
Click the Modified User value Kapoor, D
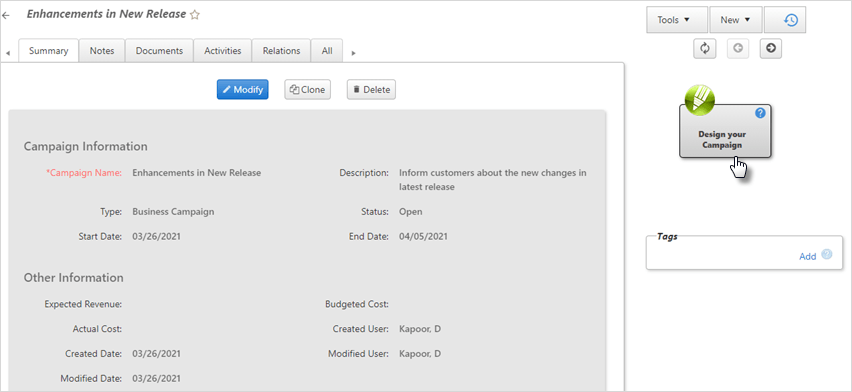pos(420,354)
